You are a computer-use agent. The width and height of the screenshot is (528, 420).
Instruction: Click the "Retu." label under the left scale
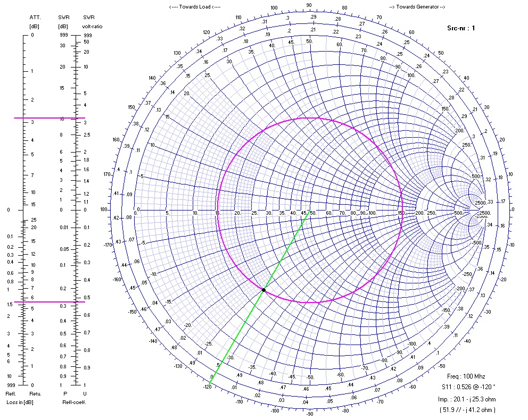pos(35,394)
